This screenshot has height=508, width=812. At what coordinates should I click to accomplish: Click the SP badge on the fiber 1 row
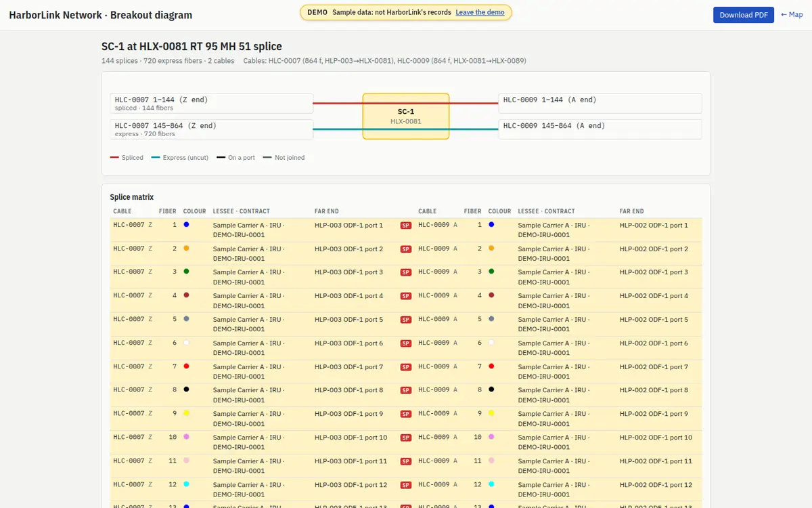pos(406,226)
